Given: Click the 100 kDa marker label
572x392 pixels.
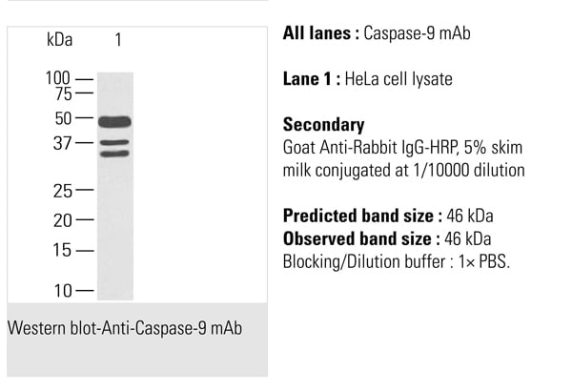Looking at the screenshot, I should pyautogui.click(x=58, y=78).
